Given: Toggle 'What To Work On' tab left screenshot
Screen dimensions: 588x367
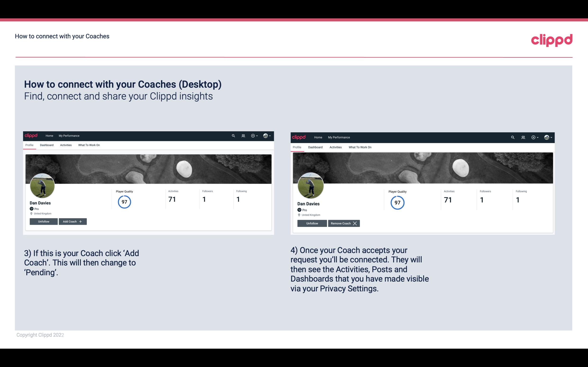Looking at the screenshot, I should pos(89,145).
